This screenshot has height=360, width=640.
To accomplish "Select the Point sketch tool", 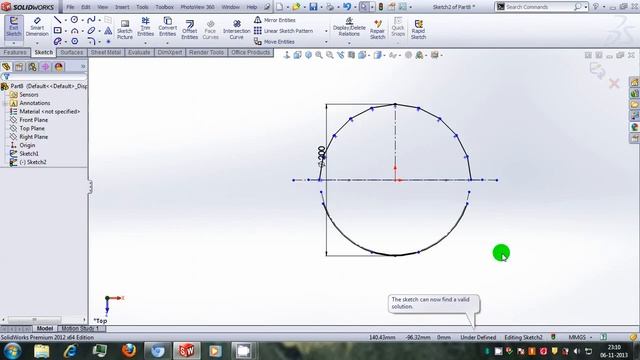I will point(108,41).
